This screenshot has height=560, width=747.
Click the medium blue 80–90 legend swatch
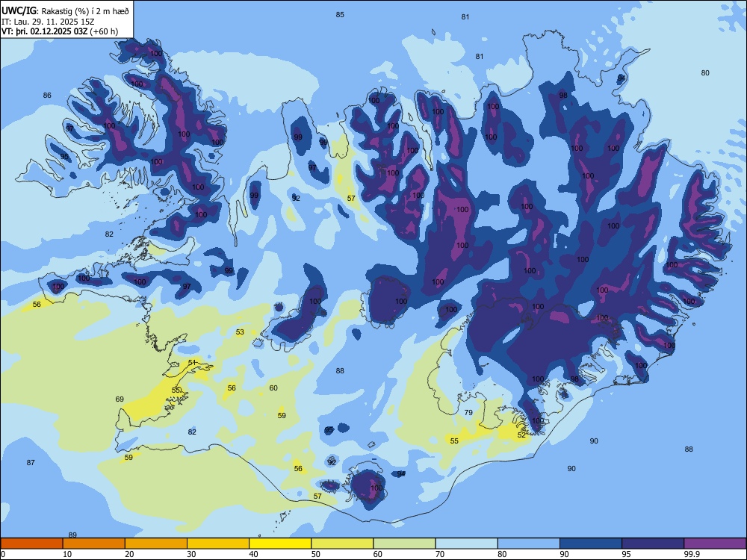pos(529,544)
